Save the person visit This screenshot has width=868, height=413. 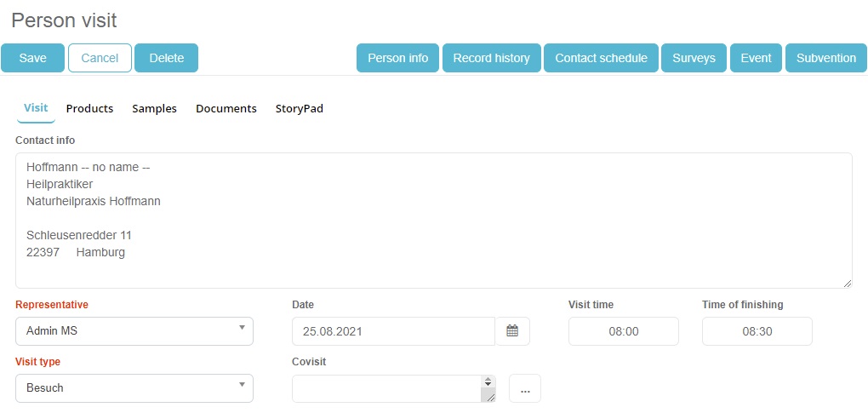click(33, 58)
